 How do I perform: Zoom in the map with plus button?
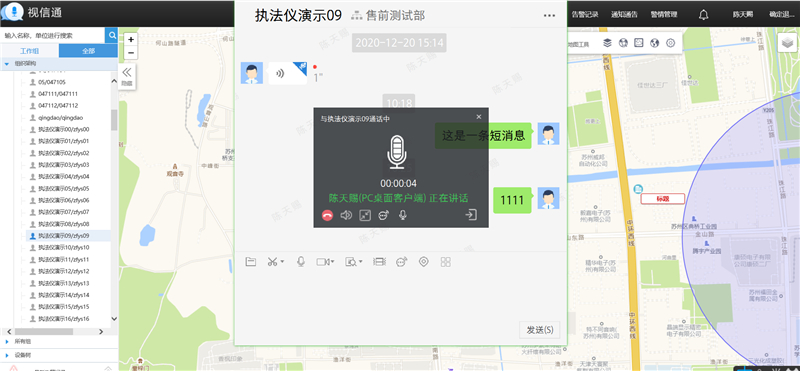point(131,39)
